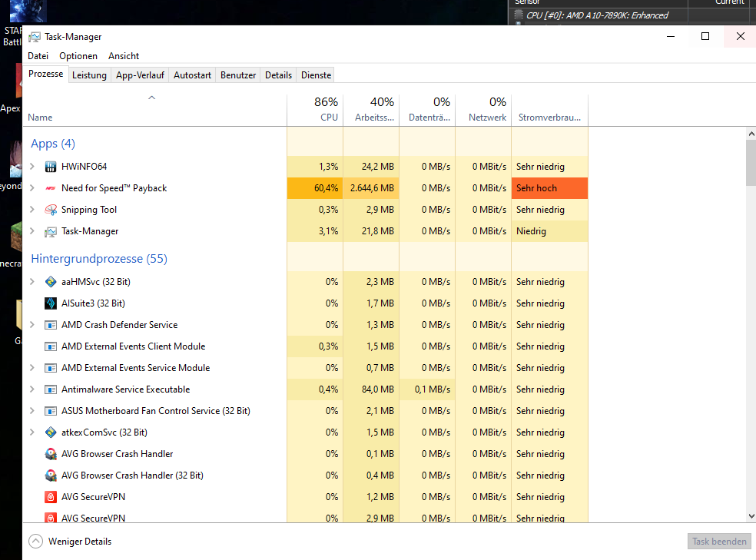
Task: Expand the Antimalware Service Executable process
Action: [x=32, y=389]
